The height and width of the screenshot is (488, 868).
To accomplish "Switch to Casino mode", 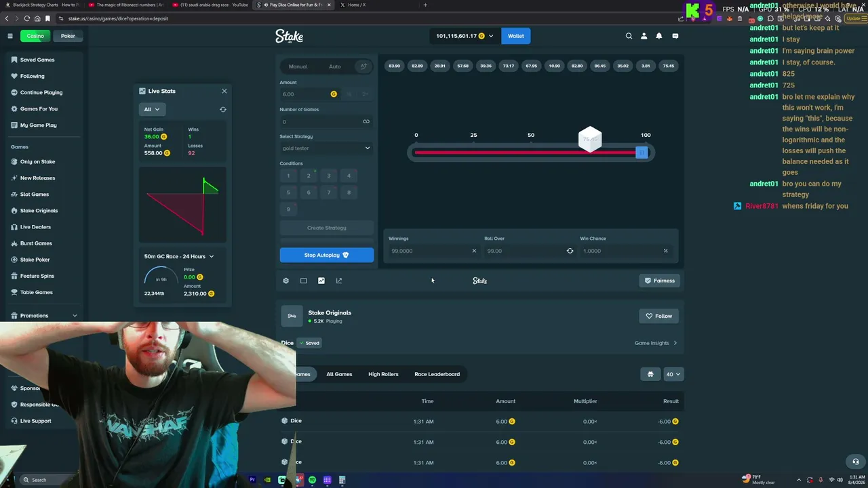I will pyautogui.click(x=35, y=36).
